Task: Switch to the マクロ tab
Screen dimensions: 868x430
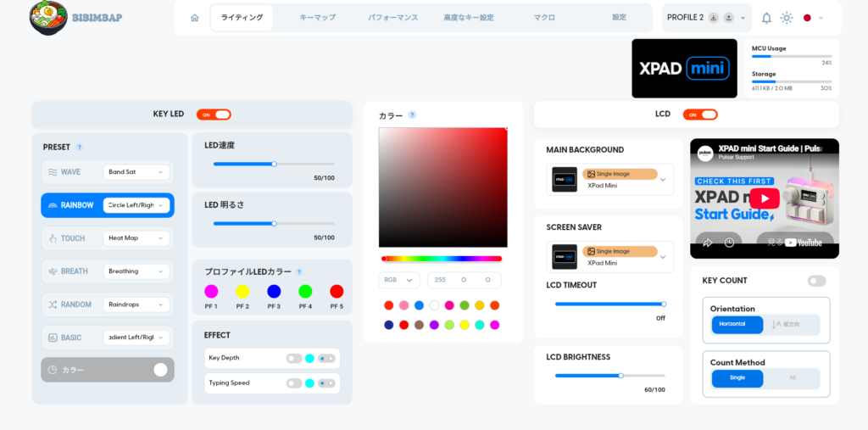Action: pyautogui.click(x=544, y=18)
